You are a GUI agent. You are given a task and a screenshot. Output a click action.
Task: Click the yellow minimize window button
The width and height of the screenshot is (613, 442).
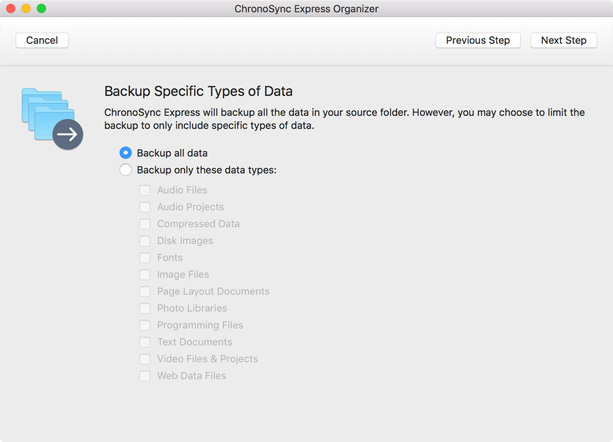pyautogui.click(x=26, y=8)
